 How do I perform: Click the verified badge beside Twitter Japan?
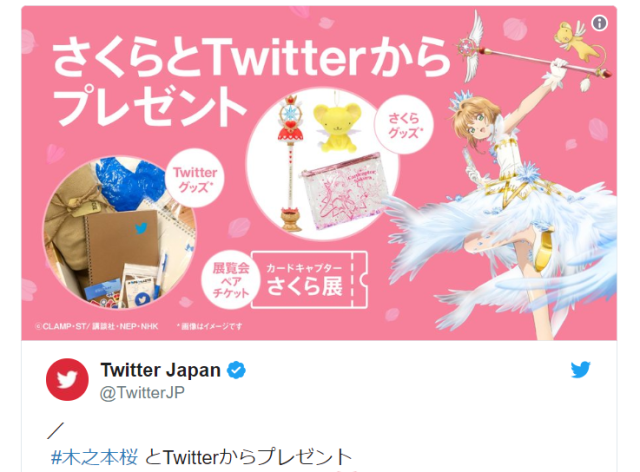pos(236,370)
